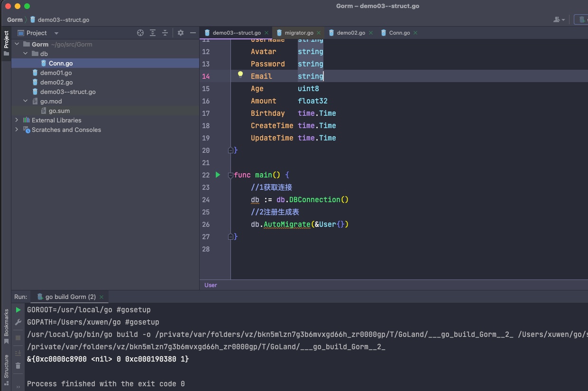Open the Project view dropdown arrow
588x391 pixels.
coord(56,33)
